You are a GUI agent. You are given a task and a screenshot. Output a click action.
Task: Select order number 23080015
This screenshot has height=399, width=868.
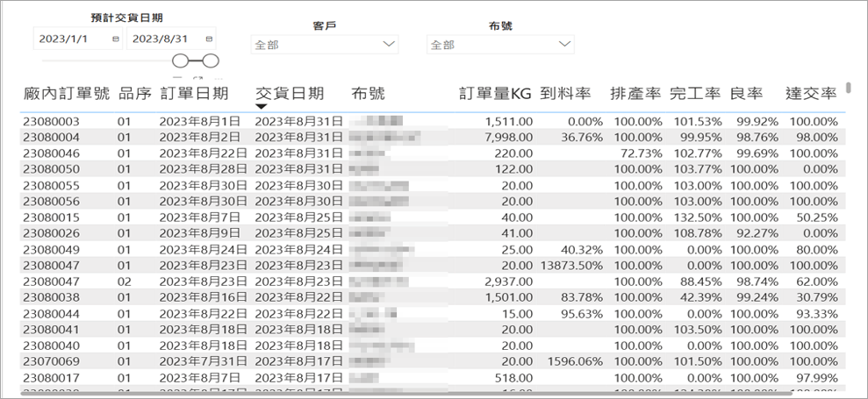[51, 217]
